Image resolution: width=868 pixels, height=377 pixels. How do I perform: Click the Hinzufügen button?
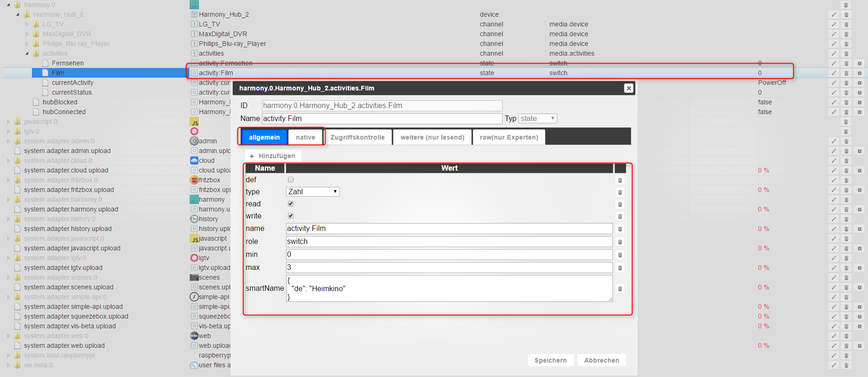273,156
